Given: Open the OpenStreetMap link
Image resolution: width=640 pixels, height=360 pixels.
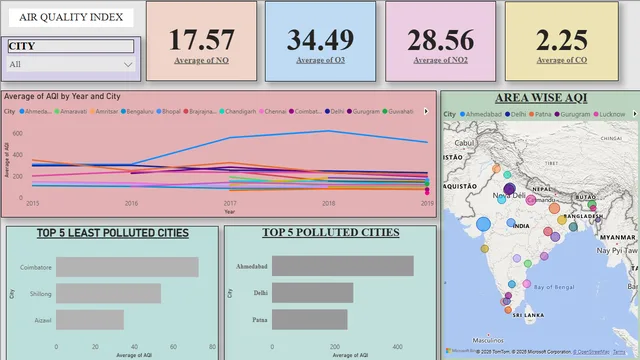Looking at the screenshot, I should [x=591, y=352].
